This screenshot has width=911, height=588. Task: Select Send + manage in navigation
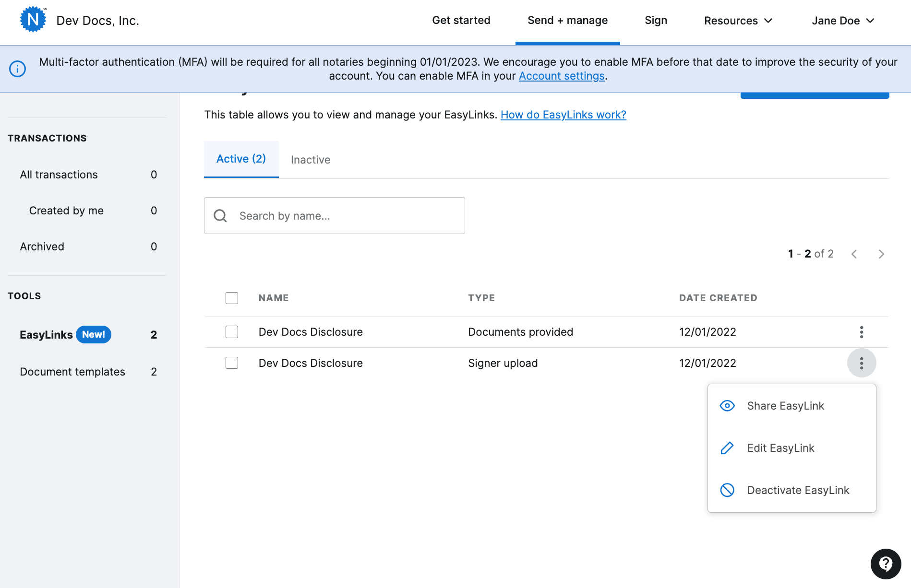[x=568, y=20]
